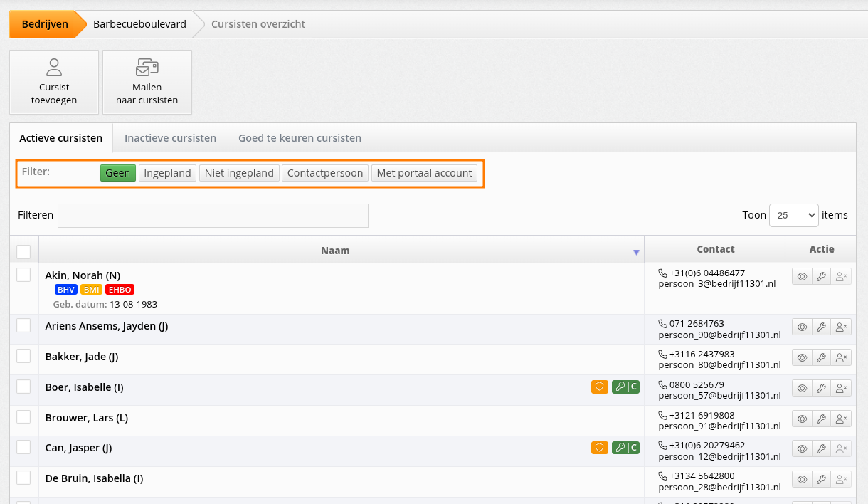Filter by Contactpersoon
The height and width of the screenshot is (504, 868).
[325, 173]
